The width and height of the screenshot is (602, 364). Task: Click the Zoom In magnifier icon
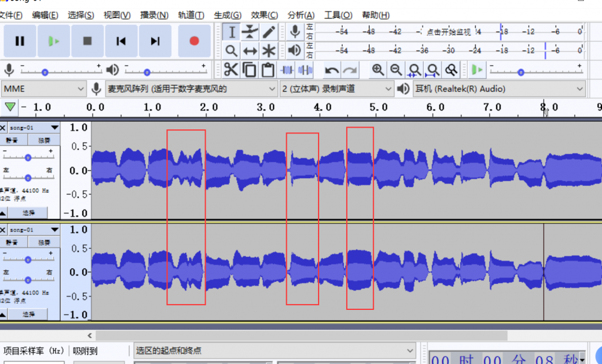[x=378, y=70]
